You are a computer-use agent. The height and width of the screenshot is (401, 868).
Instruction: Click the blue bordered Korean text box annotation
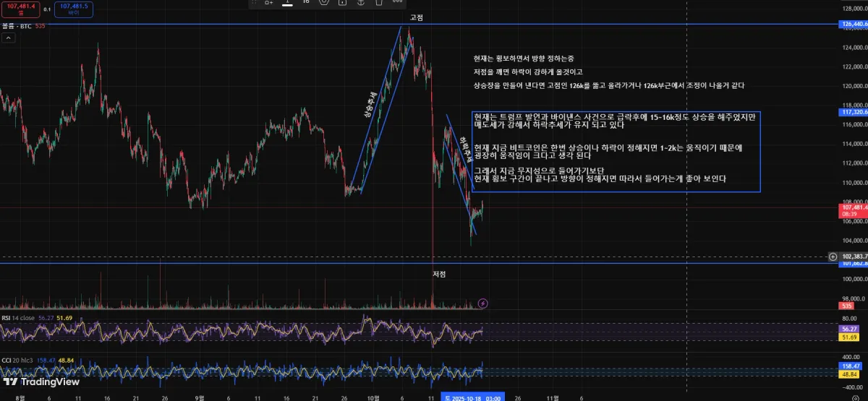[616, 152]
